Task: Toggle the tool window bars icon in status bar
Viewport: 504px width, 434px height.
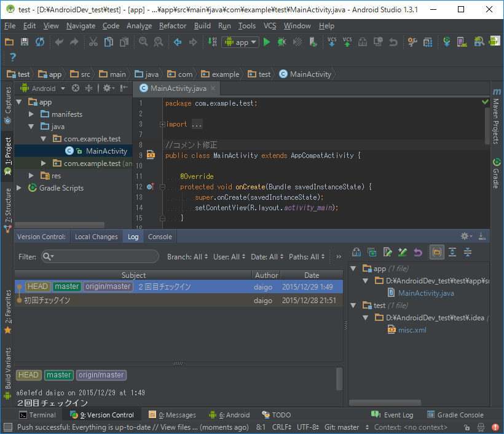Action: click(8, 427)
